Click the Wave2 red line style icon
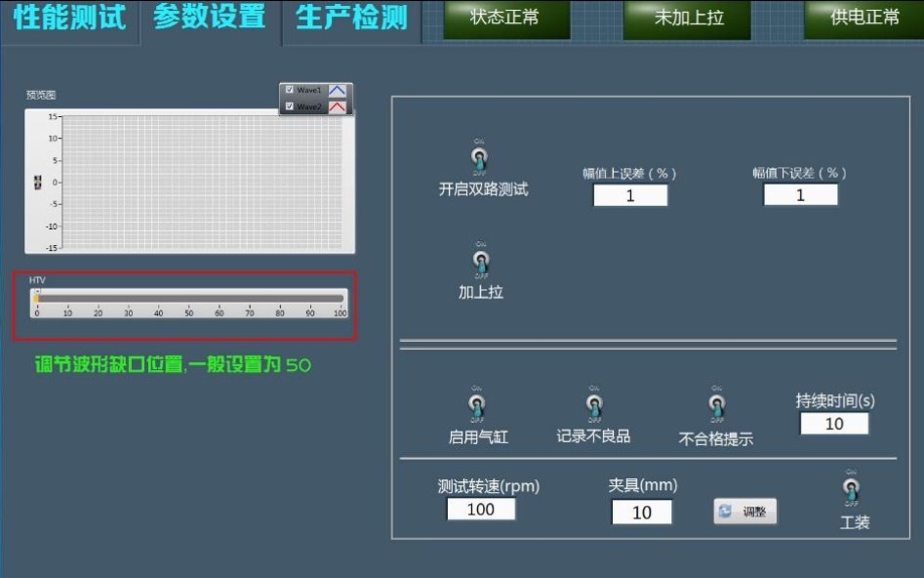This screenshot has height=578, width=924. [337, 106]
